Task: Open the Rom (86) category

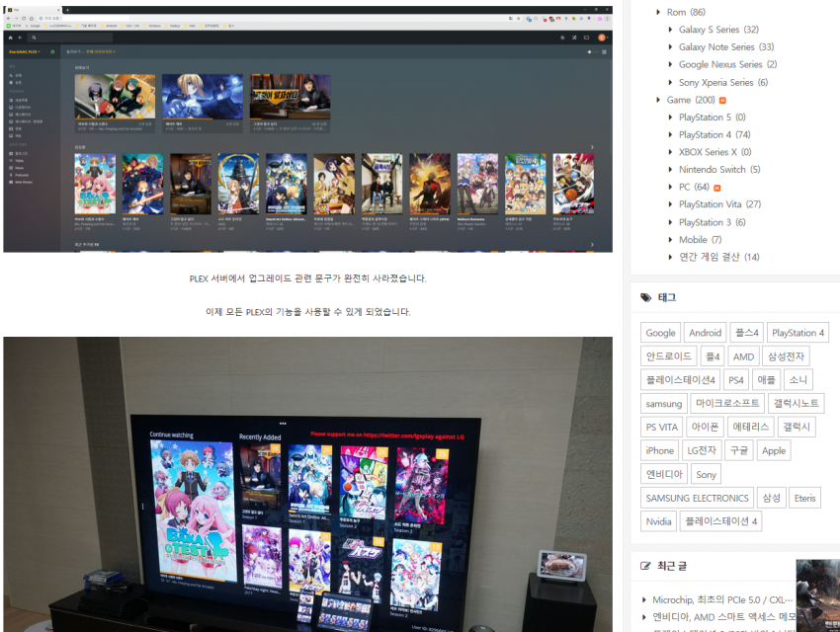Action: coord(686,12)
